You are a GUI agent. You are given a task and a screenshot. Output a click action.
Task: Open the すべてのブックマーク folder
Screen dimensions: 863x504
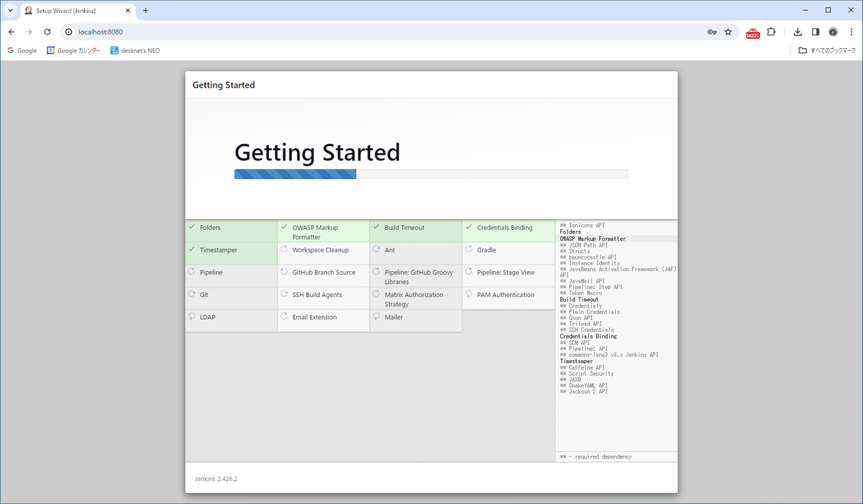click(827, 50)
